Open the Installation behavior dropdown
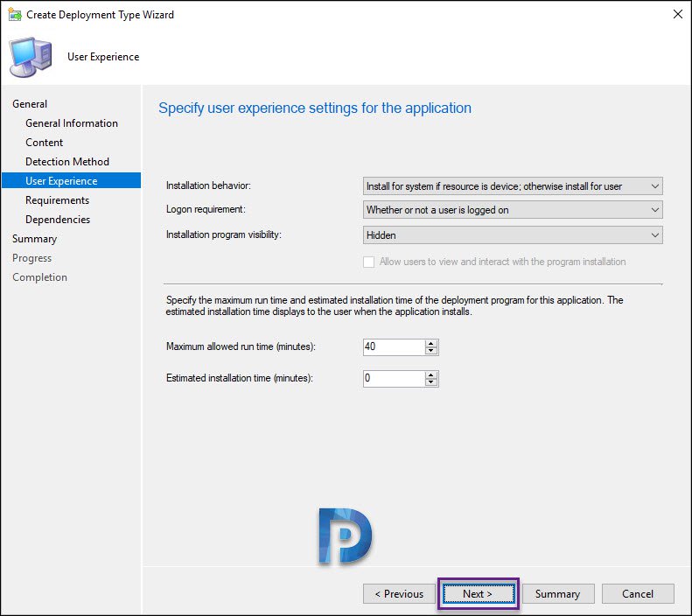 (513, 186)
